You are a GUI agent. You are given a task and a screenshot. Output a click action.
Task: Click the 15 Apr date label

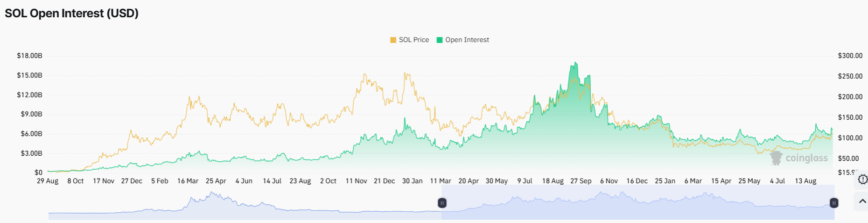(x=721, y=181)
